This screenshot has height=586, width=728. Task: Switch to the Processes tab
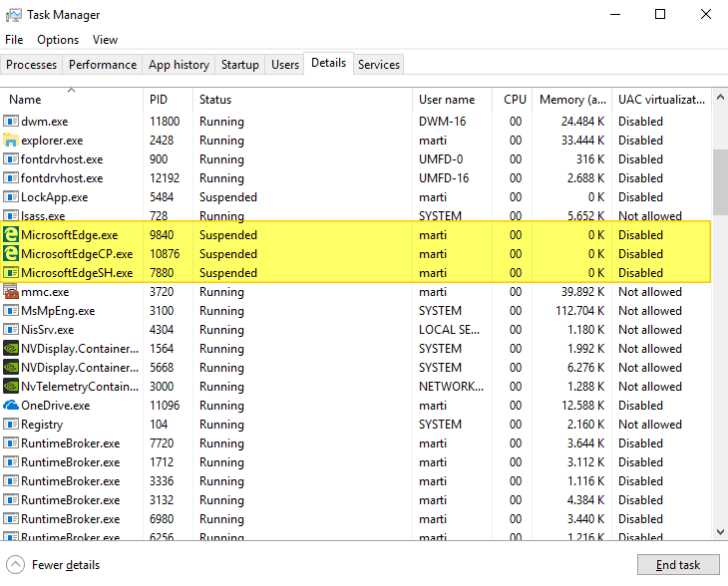click(x=32, y=65)
